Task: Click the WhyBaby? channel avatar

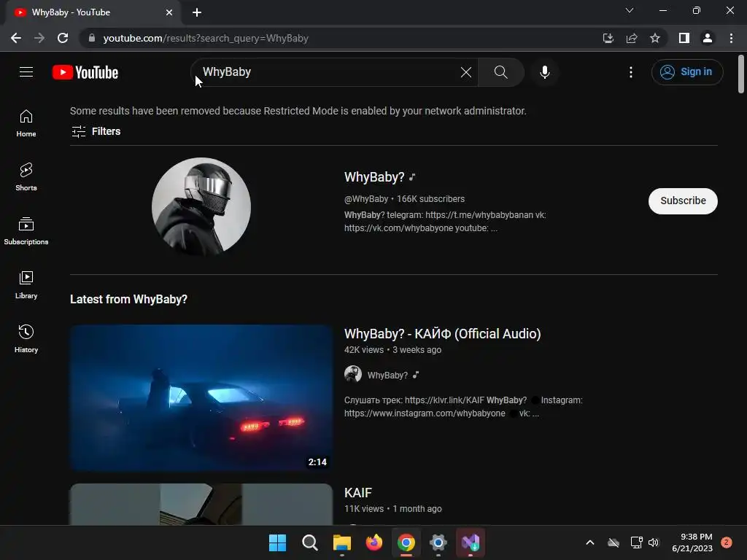Action: click(201, 207)
